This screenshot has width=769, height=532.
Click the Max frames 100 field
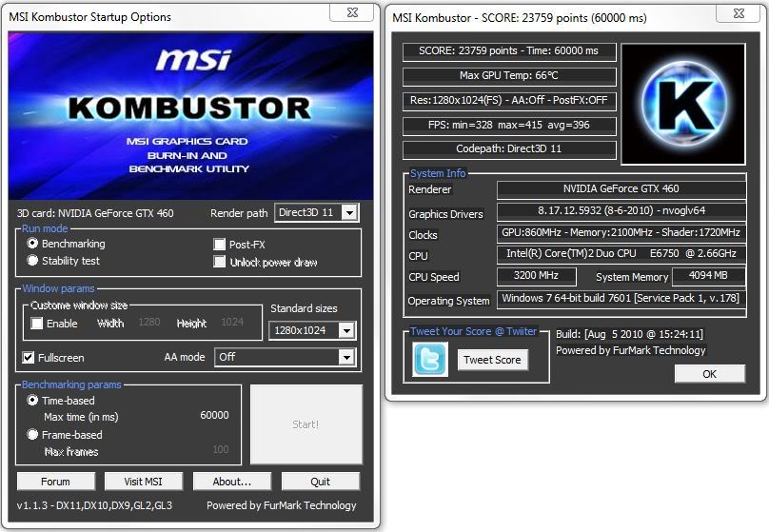pyautogui.click(x=221, y=449)
